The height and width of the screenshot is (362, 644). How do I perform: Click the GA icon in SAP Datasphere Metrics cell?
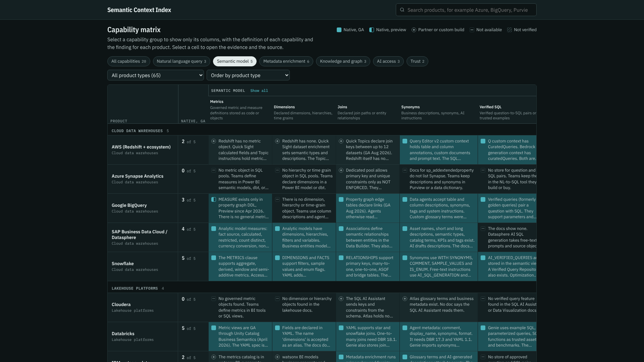click(x=214, y=229)
